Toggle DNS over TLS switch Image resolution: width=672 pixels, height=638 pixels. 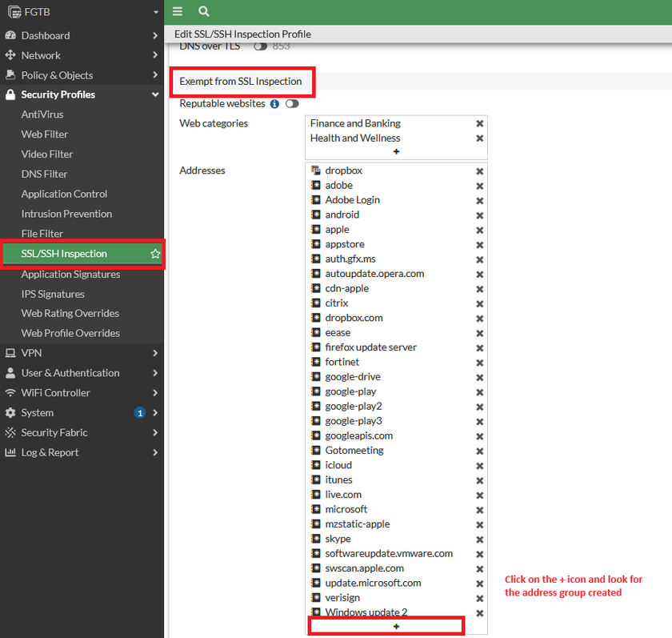[260, 46]
